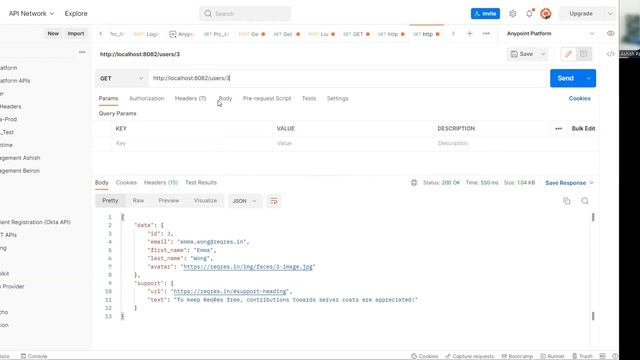Switch to edit mode pencil icon

(568, 54)
